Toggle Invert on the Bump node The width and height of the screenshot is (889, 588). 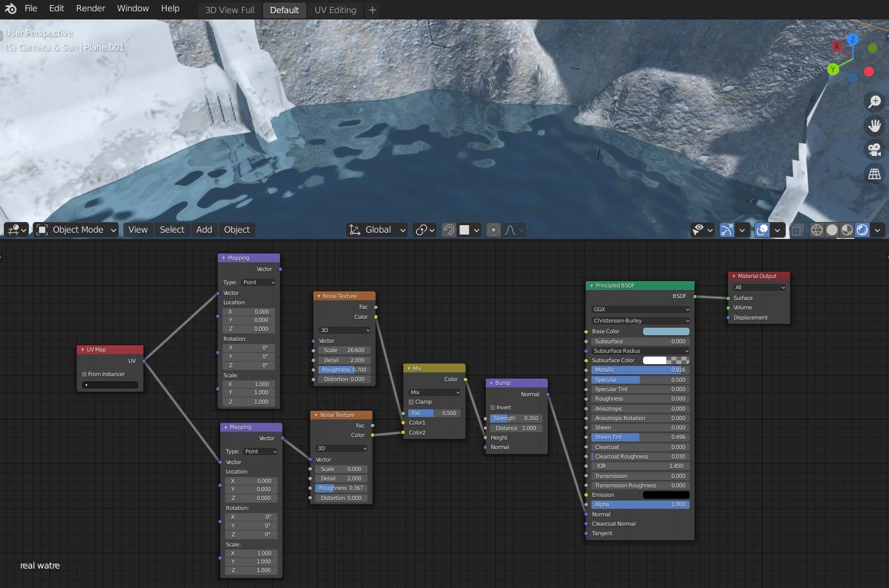[493, 407]
